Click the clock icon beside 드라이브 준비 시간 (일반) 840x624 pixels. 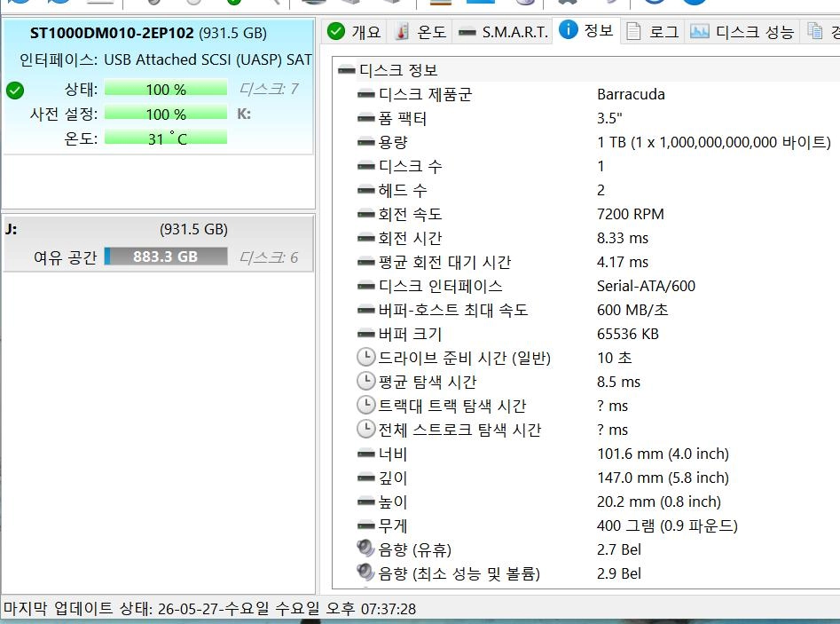pyautogui.click(x=366, y=357)
